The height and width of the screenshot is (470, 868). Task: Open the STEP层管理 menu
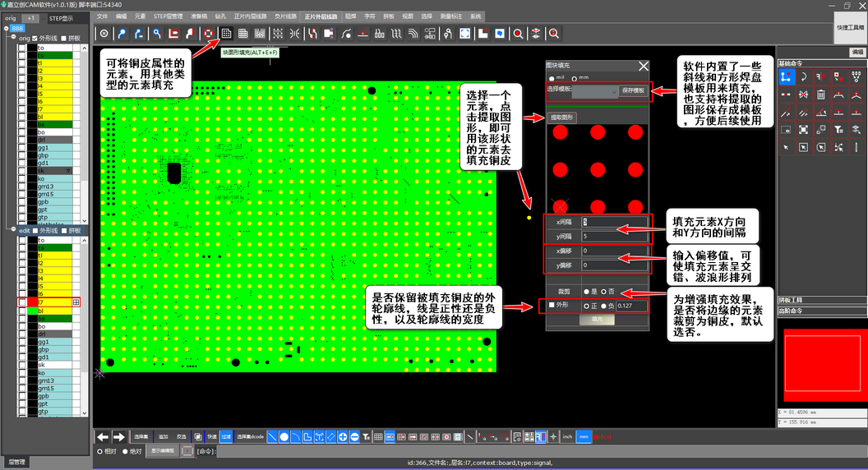click(x=169, y=16)
